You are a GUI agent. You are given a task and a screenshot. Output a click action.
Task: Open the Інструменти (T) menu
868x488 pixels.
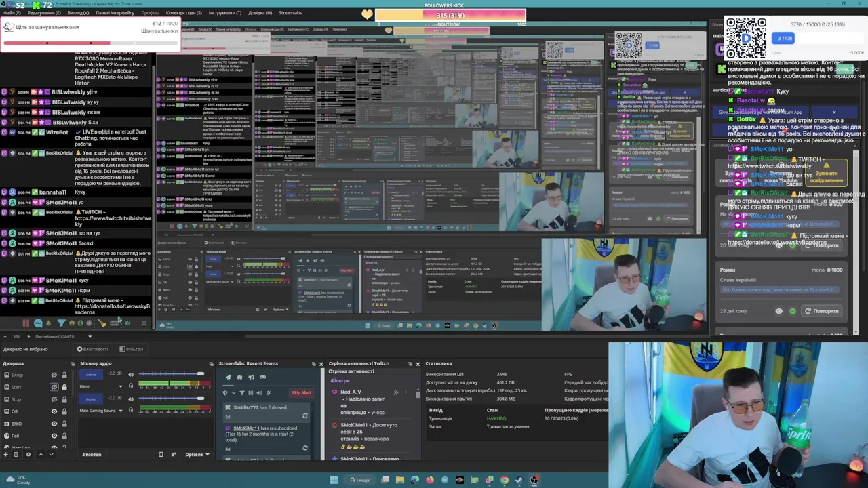(224, 13)
